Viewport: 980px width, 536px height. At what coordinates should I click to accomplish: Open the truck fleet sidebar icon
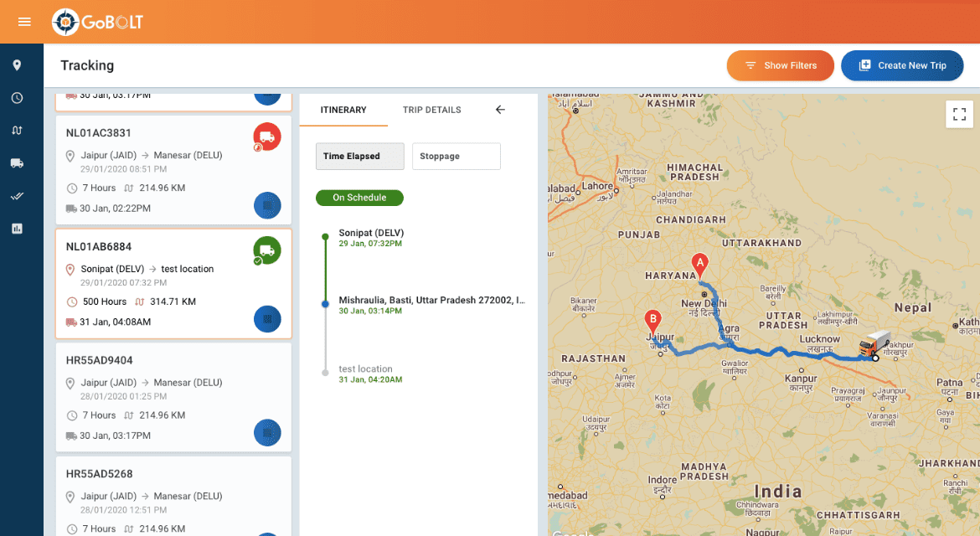(17, 163)
